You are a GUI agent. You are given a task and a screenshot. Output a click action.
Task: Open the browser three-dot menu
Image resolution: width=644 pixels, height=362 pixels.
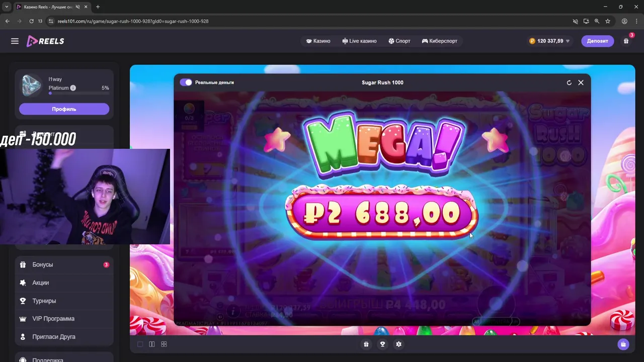tap(636, 21)
